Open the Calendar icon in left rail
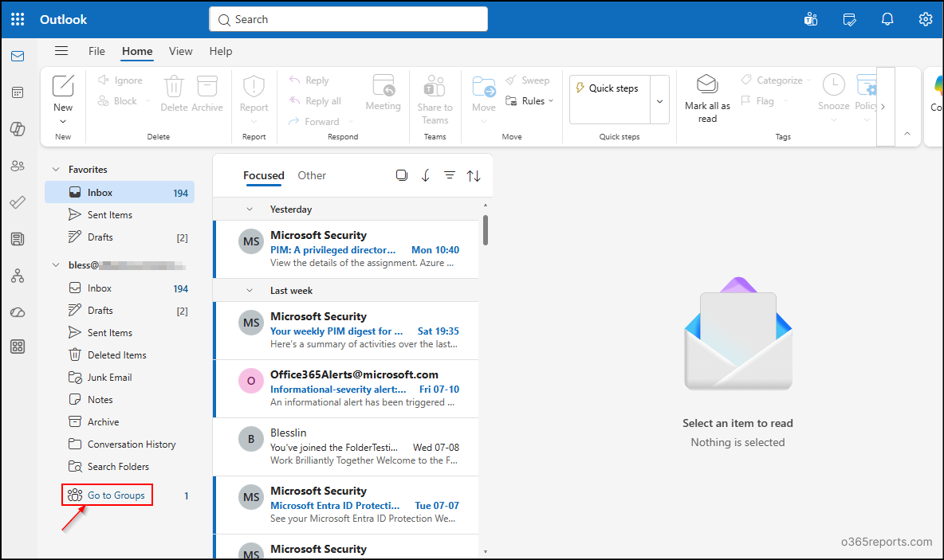This screenshot has width=944, height=560. (18, 92)
